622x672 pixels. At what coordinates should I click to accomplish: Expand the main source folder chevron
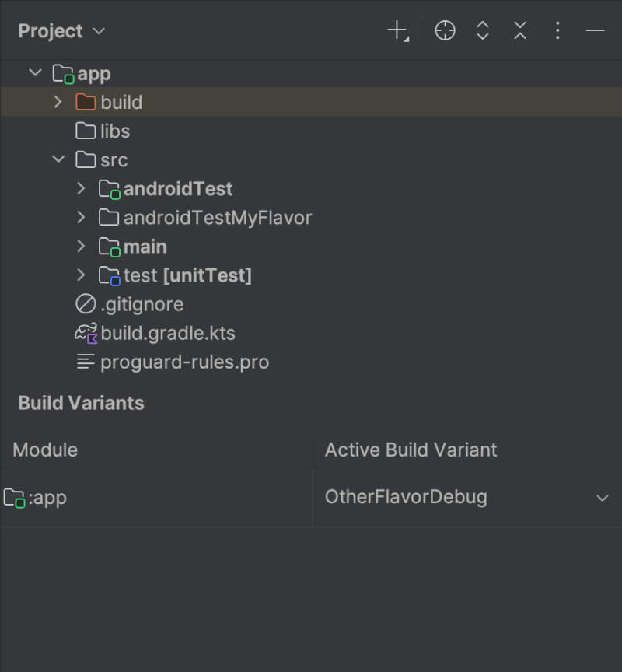(81, 247)
